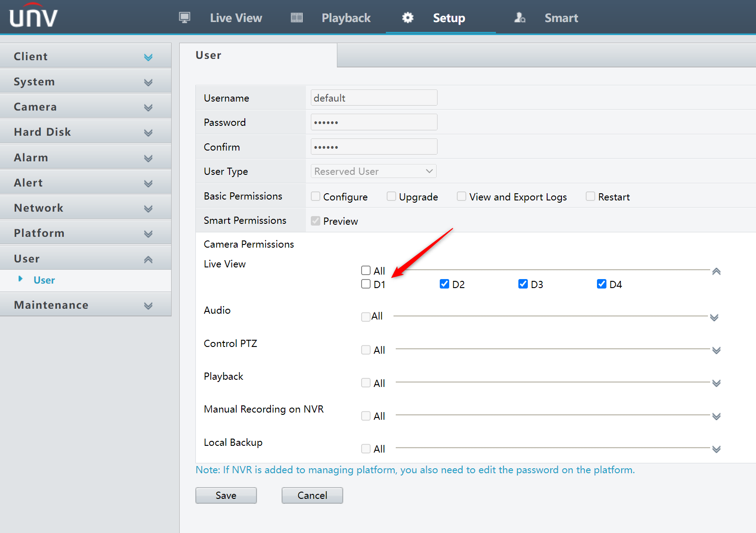Open the User Type dropdown
The width and height of the screenshot is (756, 533).
373,171
